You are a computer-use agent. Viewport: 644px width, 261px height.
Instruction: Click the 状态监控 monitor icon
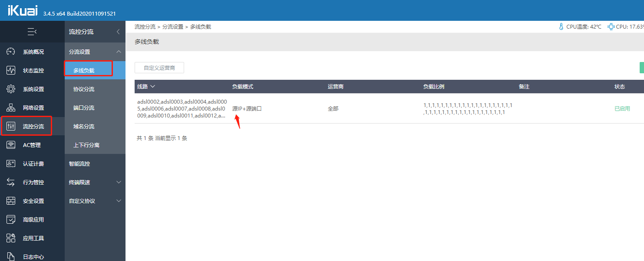(11, 70)
